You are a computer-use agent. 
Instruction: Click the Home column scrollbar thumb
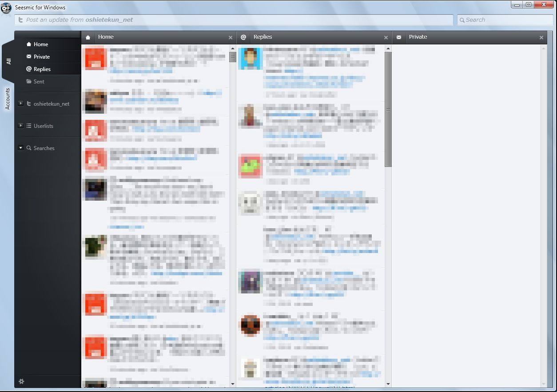pos(233,57)
